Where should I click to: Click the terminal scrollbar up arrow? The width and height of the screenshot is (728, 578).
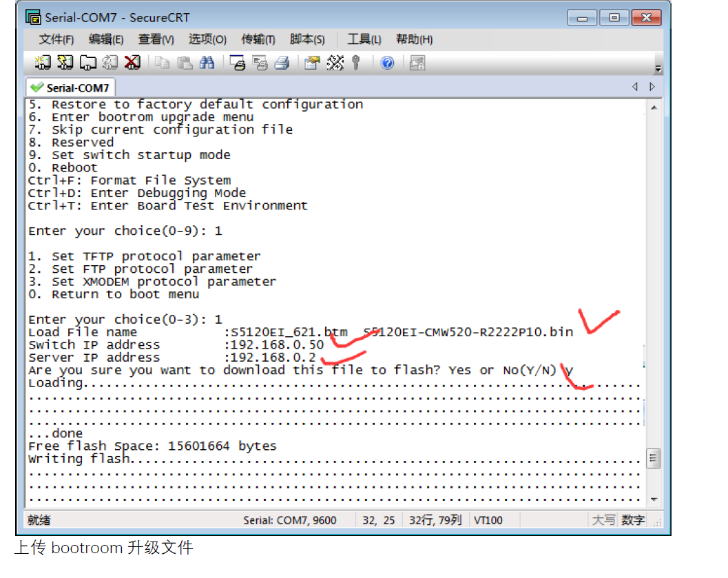click(654, 107)
